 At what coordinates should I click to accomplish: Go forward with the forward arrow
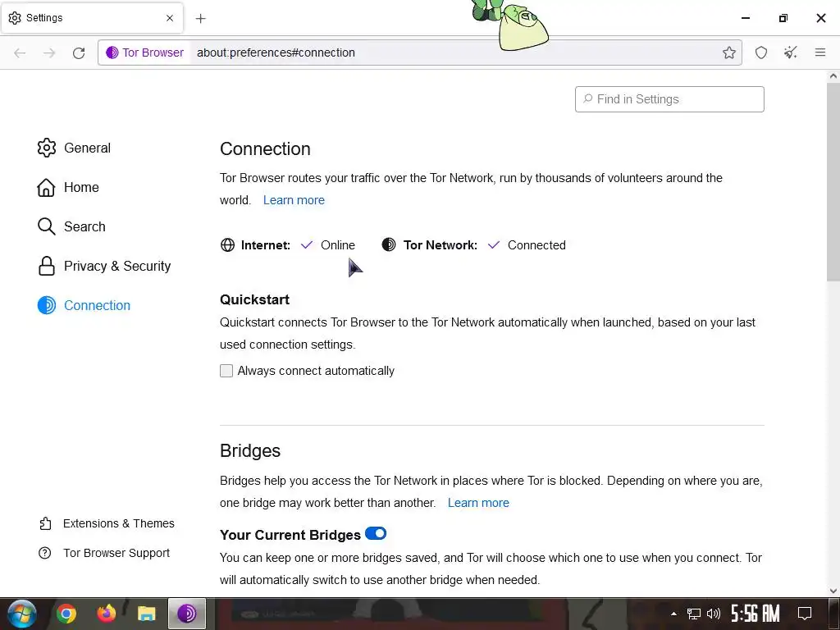(x=49, y=52)
